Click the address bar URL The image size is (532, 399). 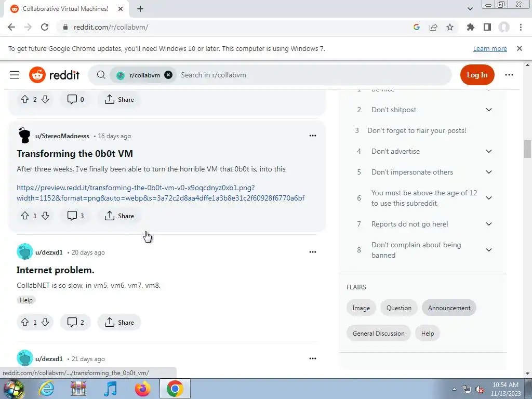point(111,27)
